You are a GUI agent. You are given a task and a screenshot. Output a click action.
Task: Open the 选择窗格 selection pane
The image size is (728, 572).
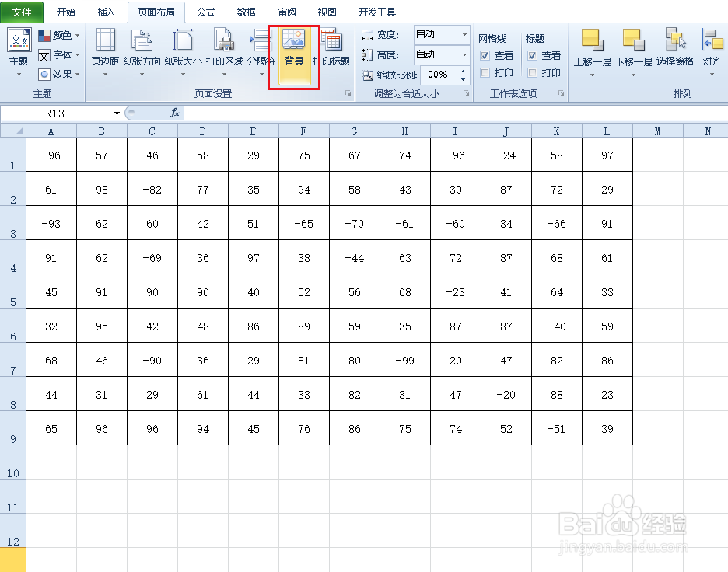coord(675,47)
